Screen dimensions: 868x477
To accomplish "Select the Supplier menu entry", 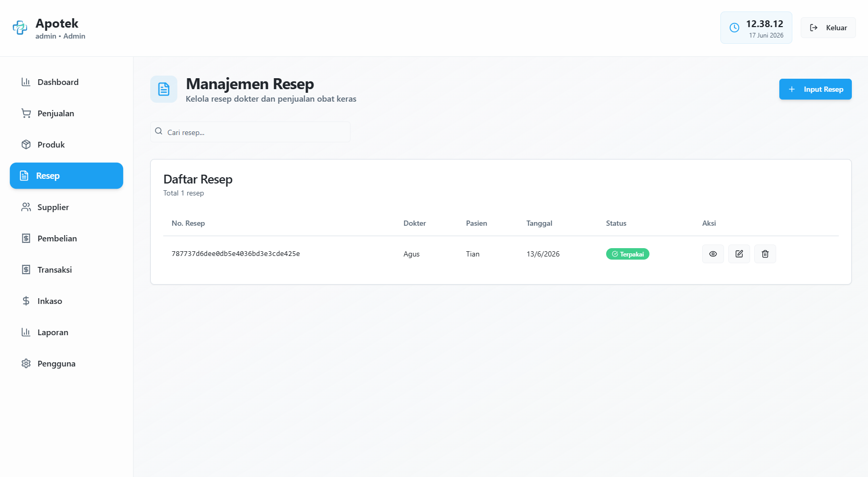I will 66,207.
